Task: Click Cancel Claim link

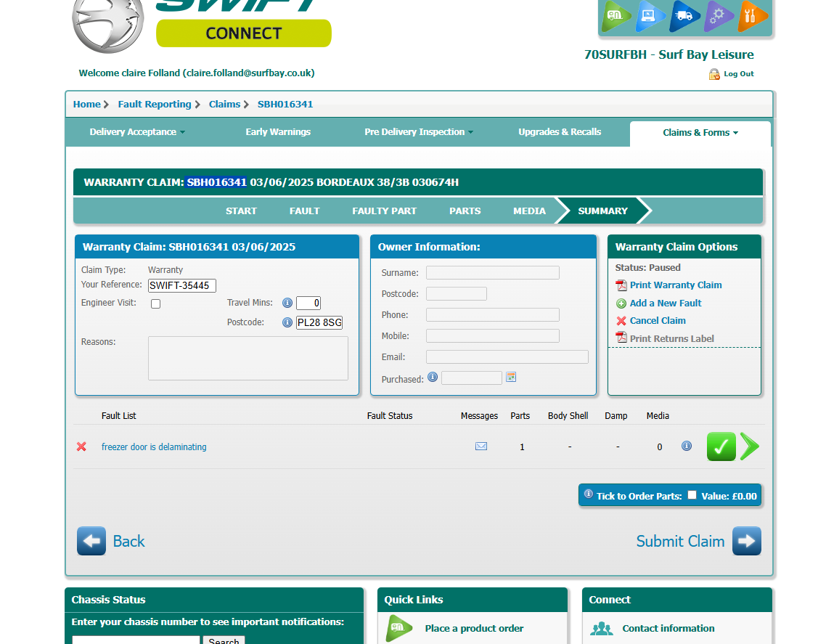Action: 658,320
